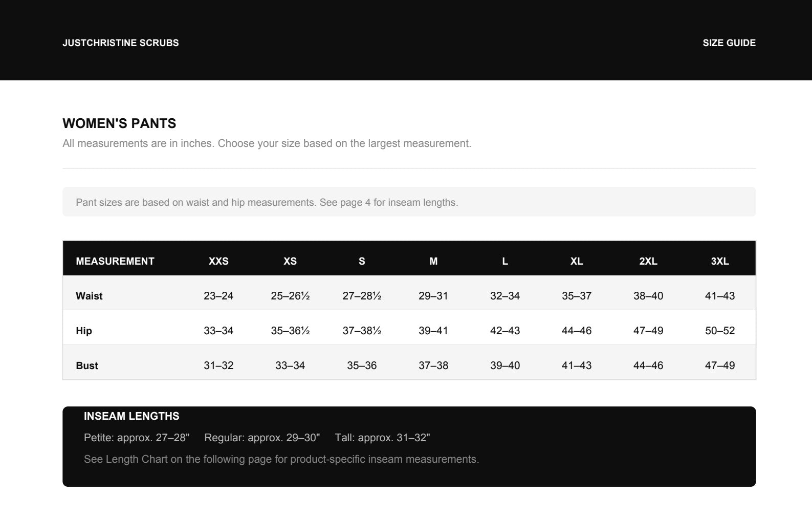Click hip value 50–52 for 3XL

coord(720,331)
